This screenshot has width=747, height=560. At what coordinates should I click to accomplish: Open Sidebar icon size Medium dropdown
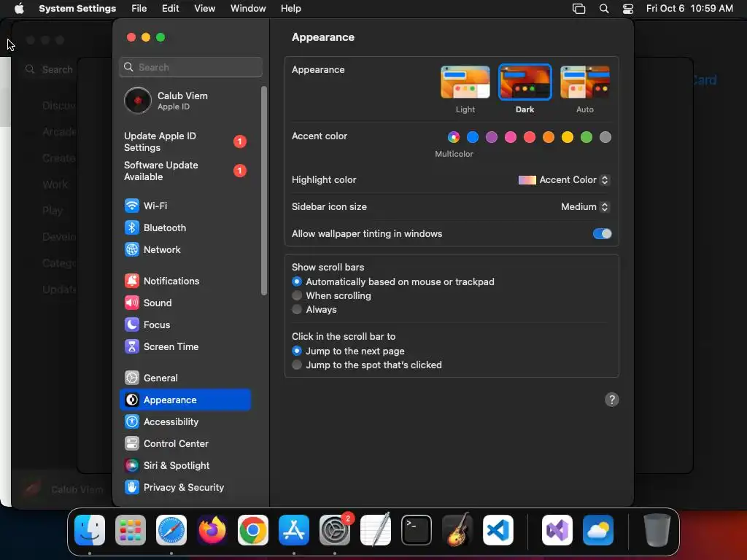586,206
